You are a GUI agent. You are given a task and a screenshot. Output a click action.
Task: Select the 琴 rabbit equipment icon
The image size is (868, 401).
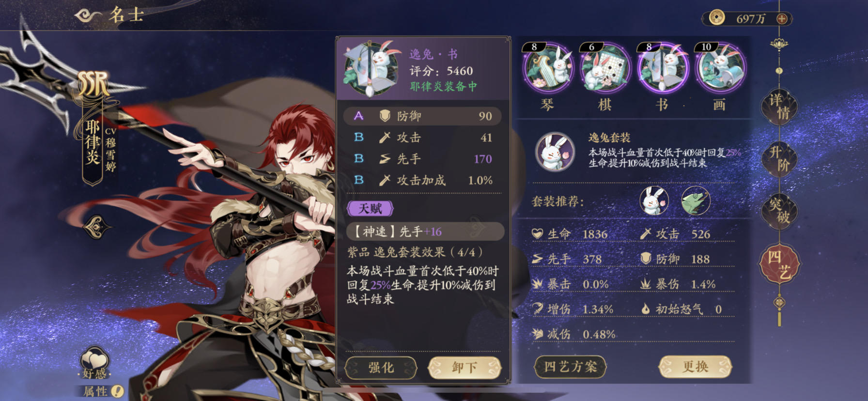point(548,68)
